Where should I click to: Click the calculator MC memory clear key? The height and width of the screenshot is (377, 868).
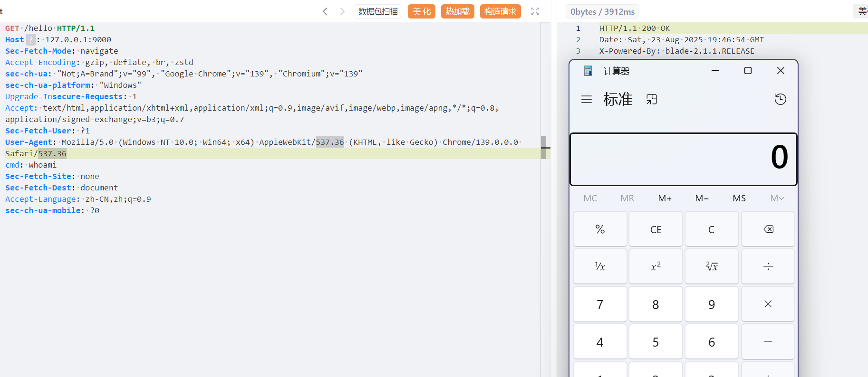coord(590,198)
